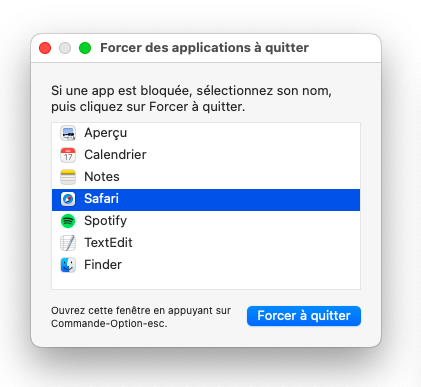Screen dimensions: 421x387
Task: Select the highlighted Safari label
Action: (101, 199)
